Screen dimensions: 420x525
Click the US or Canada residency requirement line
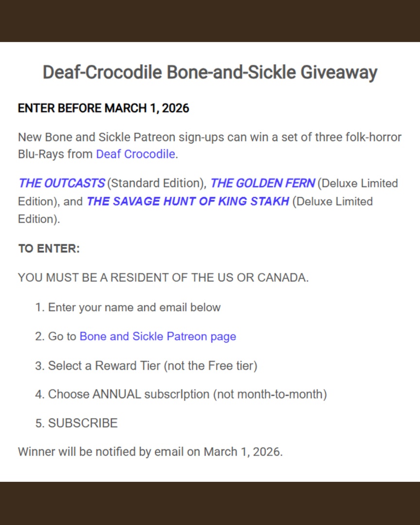click(163, 278)
